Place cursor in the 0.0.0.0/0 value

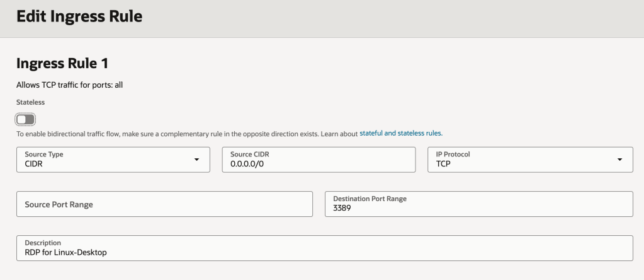(x=247, y=164)
